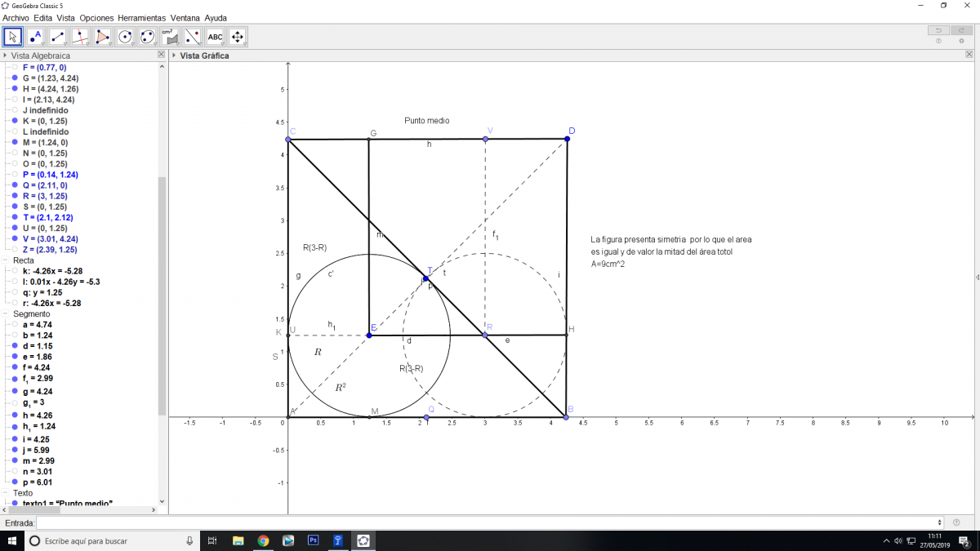Select the Line through two points tool
980x551 pixels.
[58, 37]
